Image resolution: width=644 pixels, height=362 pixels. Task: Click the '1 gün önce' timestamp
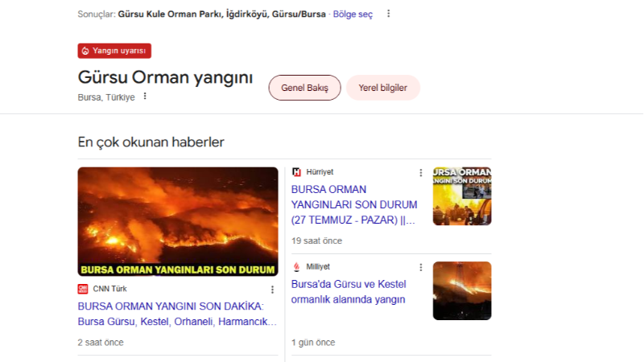pyautogui.click(x=313, y=343)
